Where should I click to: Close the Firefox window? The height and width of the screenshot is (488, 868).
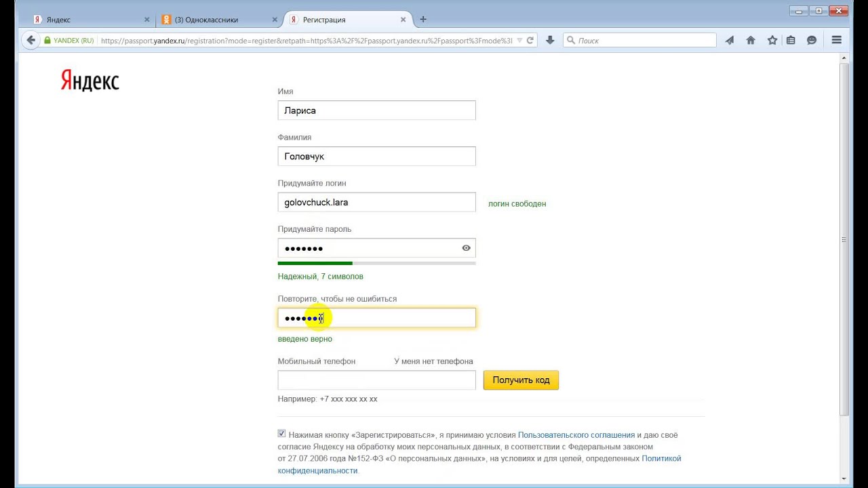tap(838, 10)
